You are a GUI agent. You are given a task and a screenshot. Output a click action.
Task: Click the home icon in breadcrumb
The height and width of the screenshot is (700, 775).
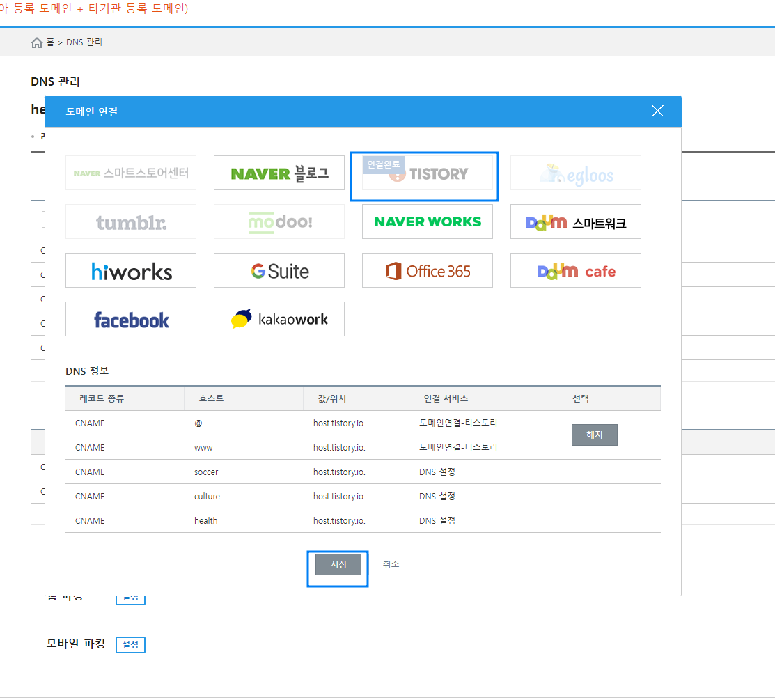[x=37, y=42]
